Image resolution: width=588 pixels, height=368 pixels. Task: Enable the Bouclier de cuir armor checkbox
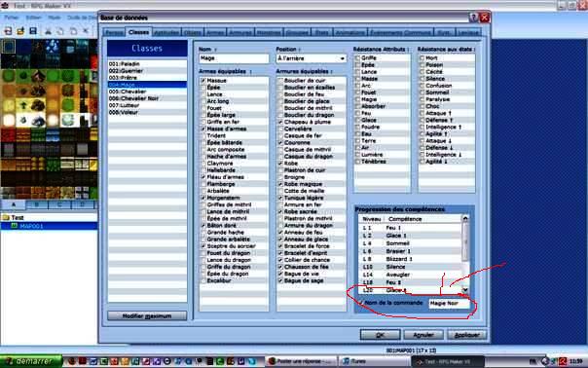click(x=280, y=81)
